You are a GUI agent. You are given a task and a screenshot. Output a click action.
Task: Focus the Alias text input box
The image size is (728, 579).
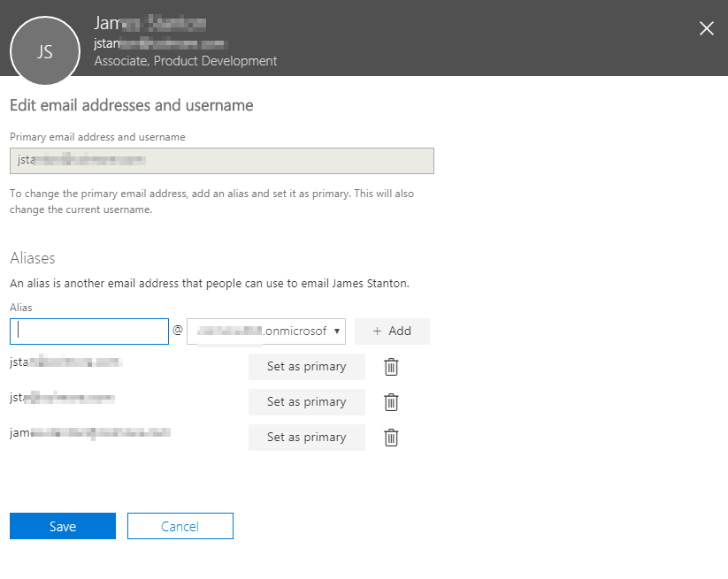click(x=89, y=331)
